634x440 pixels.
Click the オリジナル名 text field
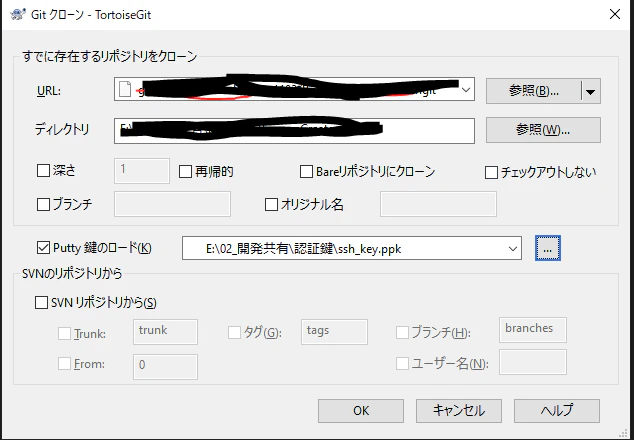438,204
